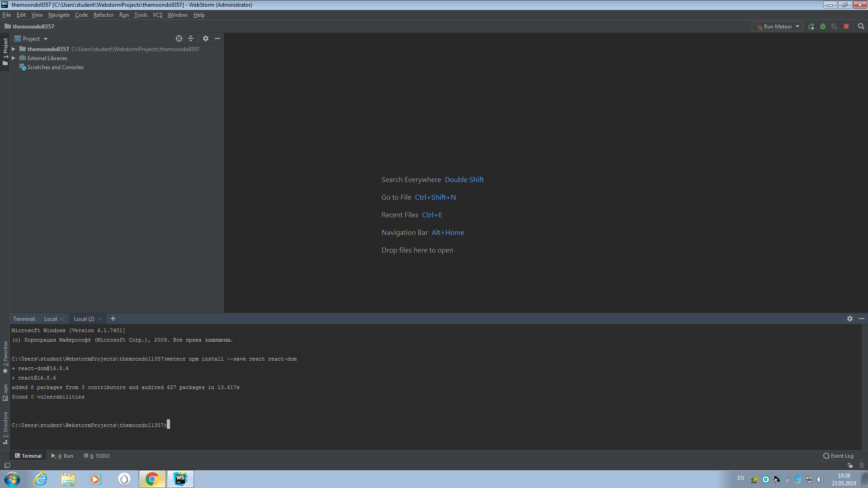Image resolution: width=868 pixels, height=488 pixels.
Task: Click the Scroll from Source target icon
Action: 179,39
